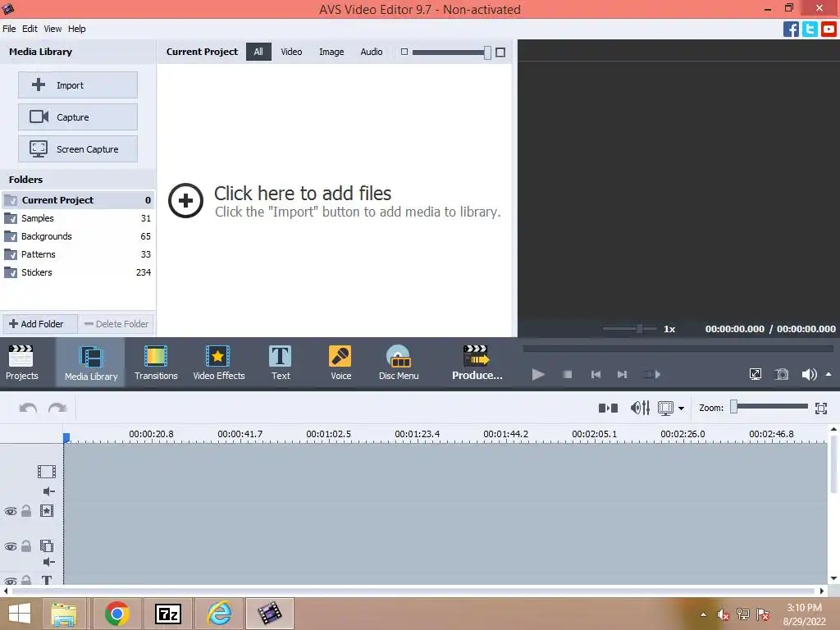
Task: Click the Undo arrow
Action: (x=28, y=409)
